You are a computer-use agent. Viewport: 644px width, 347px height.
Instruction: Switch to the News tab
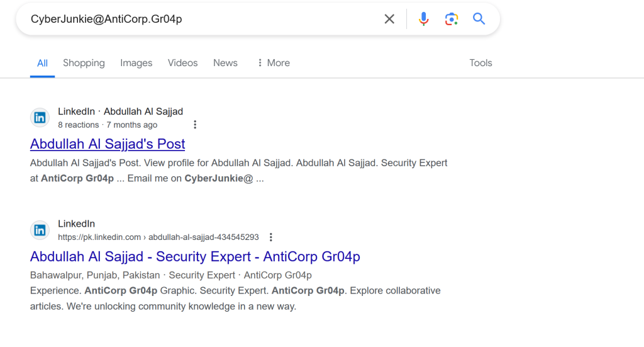coord(225,63)
